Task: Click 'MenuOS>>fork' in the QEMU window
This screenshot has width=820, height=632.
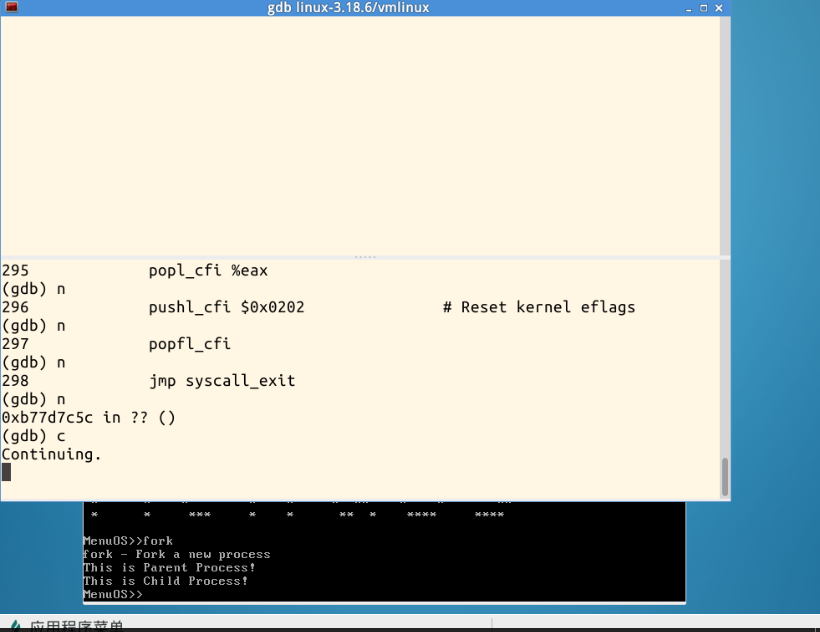Action: point(128,541)
